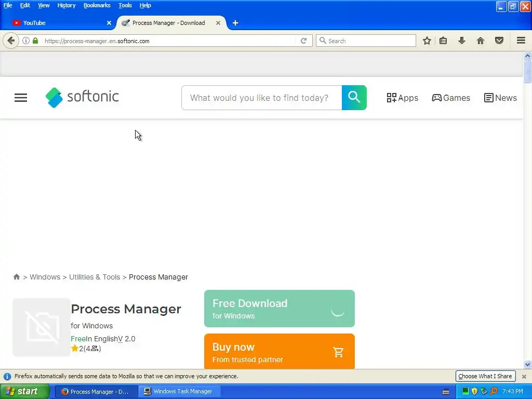Open the Apps section link
Image resolution: width=532 pixels, height=399 pixels.
pos(403,98)
